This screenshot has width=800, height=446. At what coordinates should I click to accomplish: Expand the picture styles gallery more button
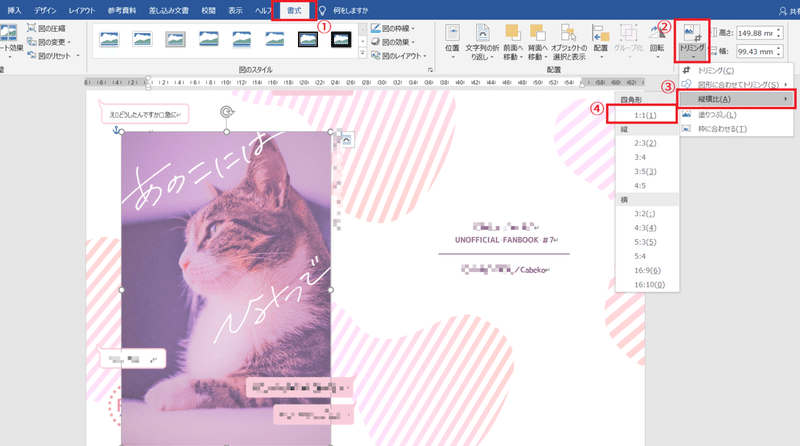[363, 53]
